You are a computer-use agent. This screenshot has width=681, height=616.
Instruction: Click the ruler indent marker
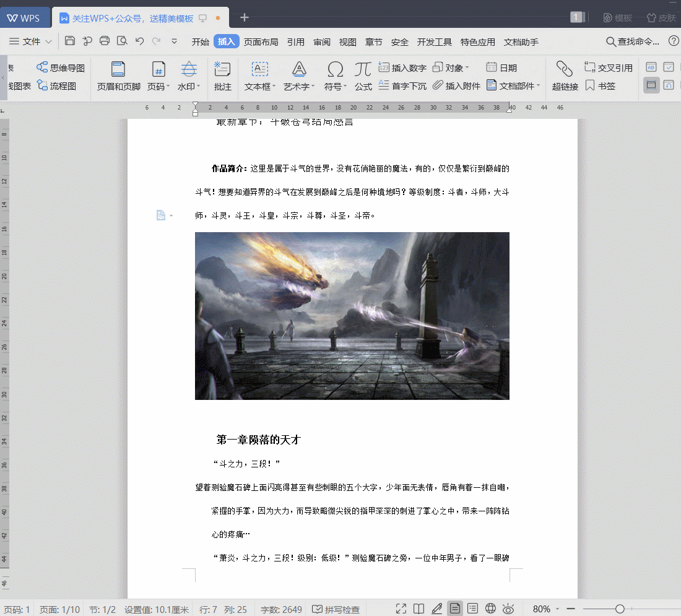click(x=196, y=109)
